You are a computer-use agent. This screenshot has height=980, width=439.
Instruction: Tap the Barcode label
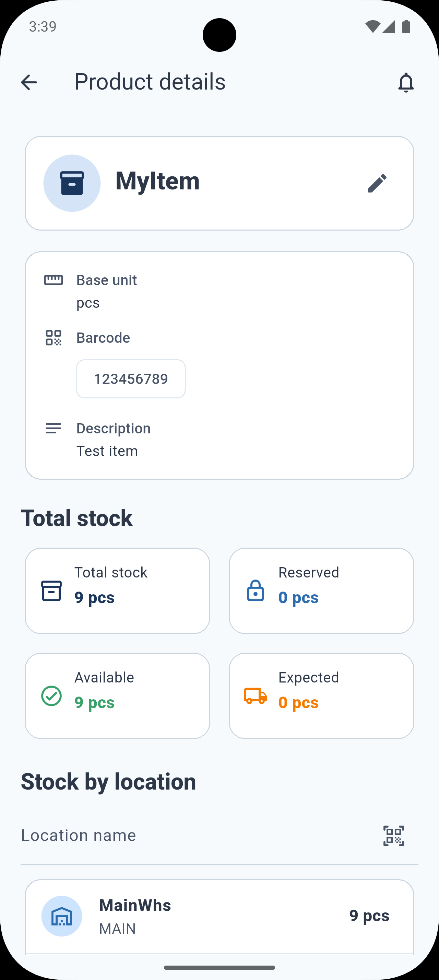(103, 338)
